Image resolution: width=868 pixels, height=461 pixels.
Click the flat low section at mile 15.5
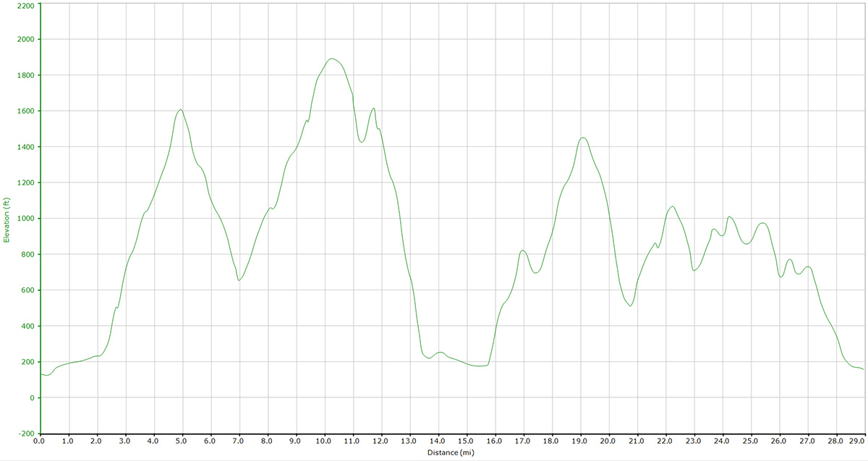480,366
